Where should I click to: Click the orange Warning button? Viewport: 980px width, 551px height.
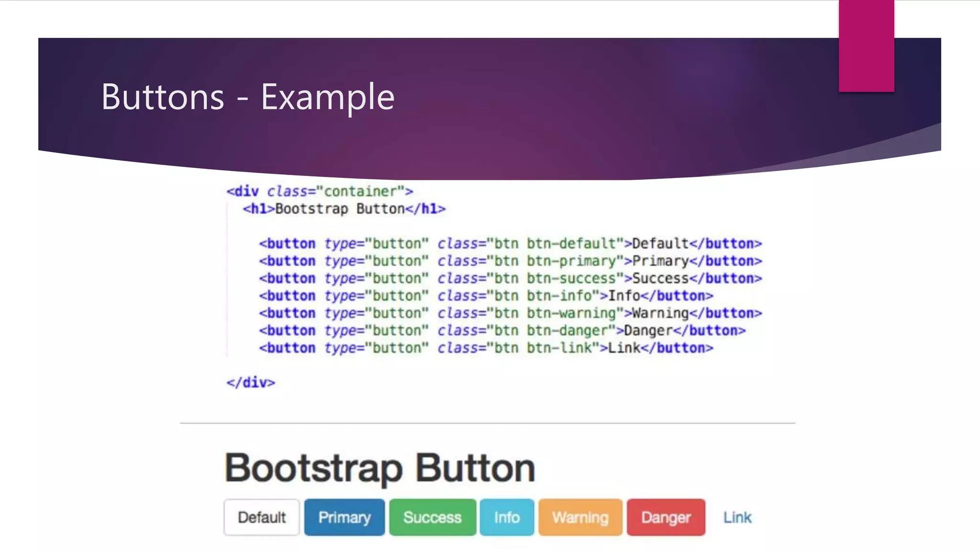click(x=580, y=517)
